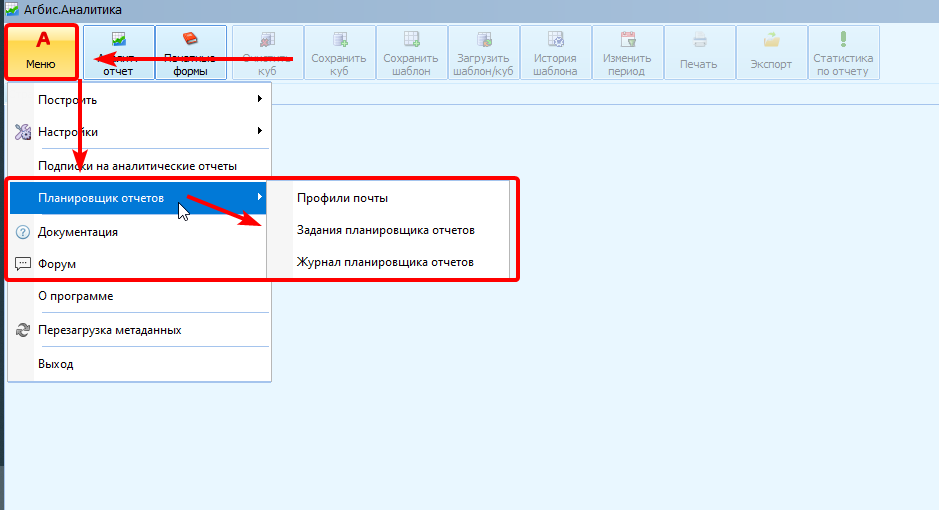The image size is (939, 510).
Task: Open Документация menu entry
Action: point(139,232)
